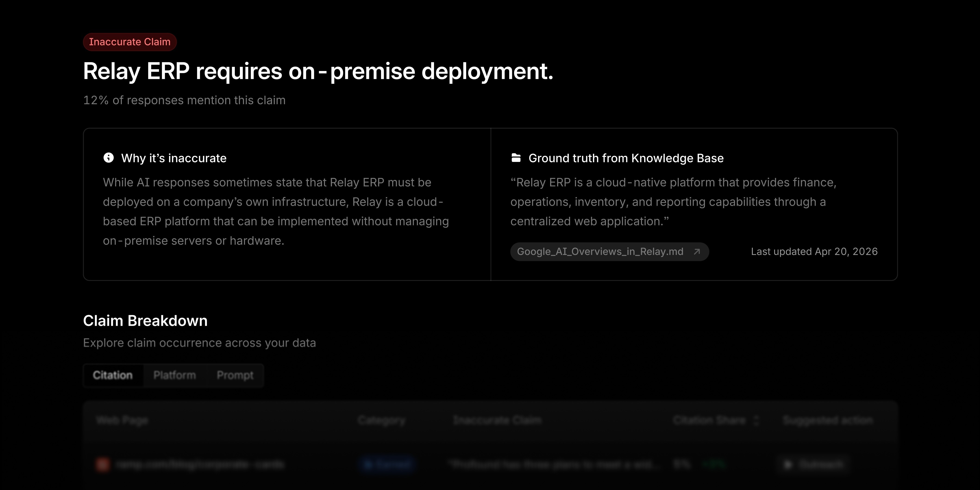
Task: Click the Web Page column header
Action: 122,420
